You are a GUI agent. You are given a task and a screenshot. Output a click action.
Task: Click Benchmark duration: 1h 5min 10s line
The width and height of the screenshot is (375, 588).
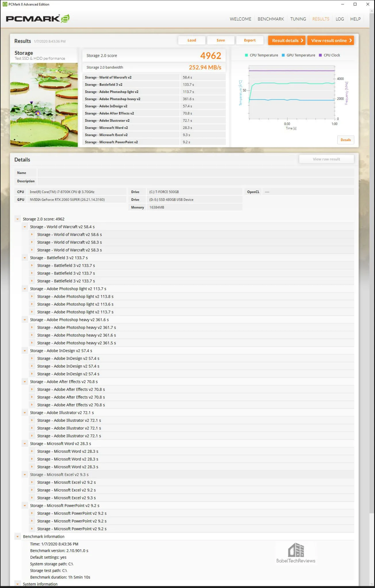(60, 577)
